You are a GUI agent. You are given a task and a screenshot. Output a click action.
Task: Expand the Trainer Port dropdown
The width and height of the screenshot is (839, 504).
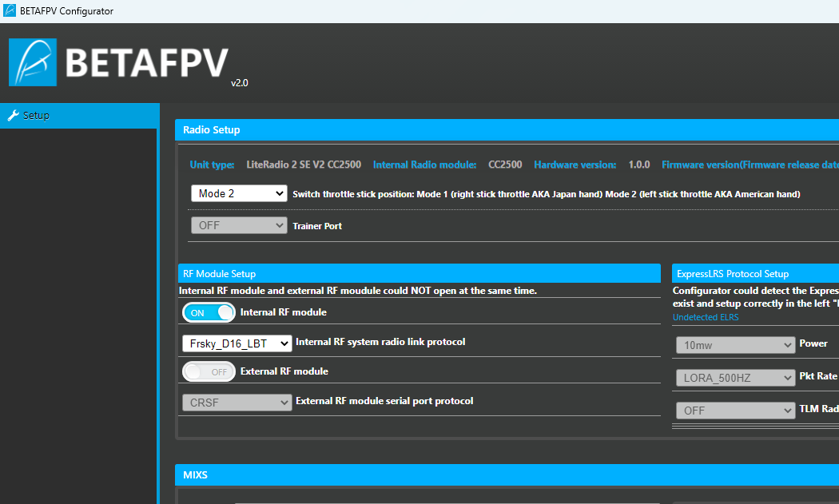(238, 225)
